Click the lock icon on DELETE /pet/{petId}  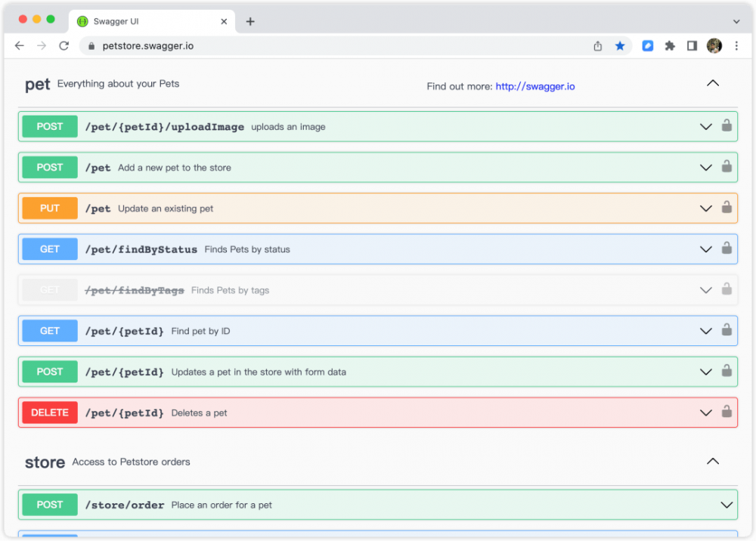tap(727, 412)
